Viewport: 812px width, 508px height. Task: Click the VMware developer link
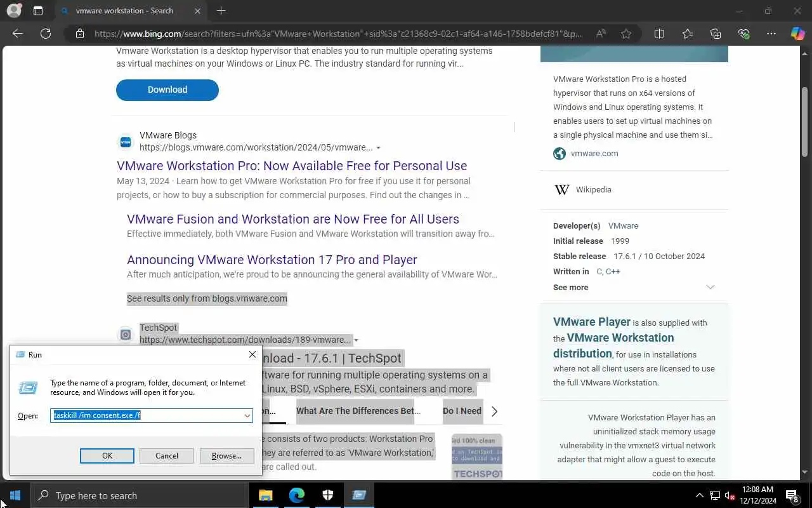[x=623, y=226]
